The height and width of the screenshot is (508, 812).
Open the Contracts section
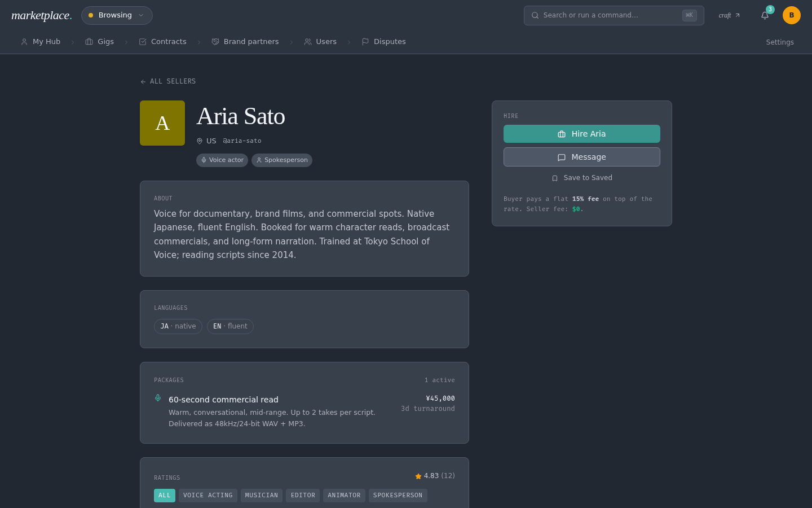pyautogui.click(x=163, y=42)
